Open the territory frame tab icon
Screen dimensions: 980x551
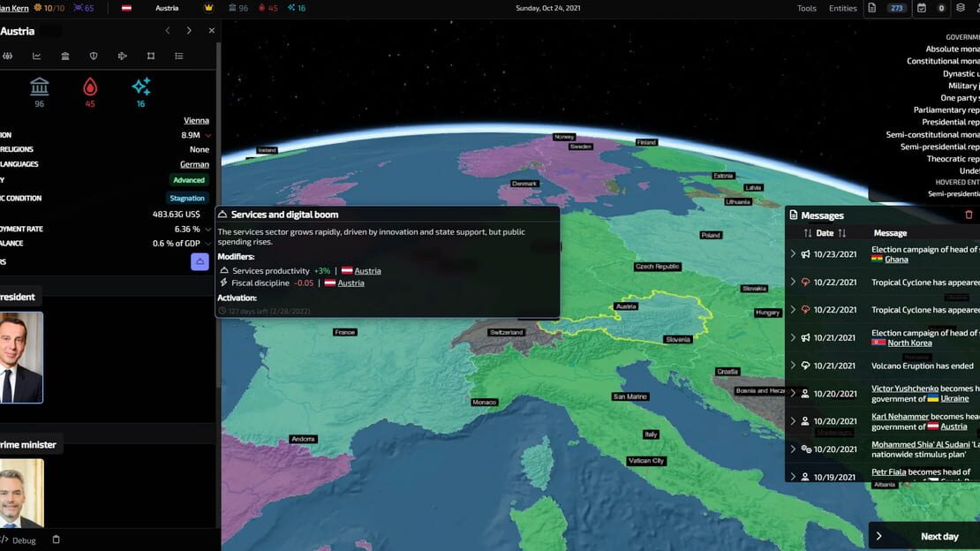[x=151, y=57]
